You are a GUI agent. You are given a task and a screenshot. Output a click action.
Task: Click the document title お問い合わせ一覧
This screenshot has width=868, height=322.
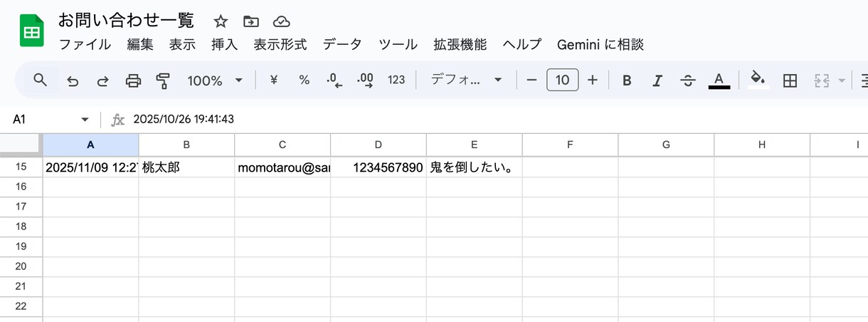click(126, 20)
